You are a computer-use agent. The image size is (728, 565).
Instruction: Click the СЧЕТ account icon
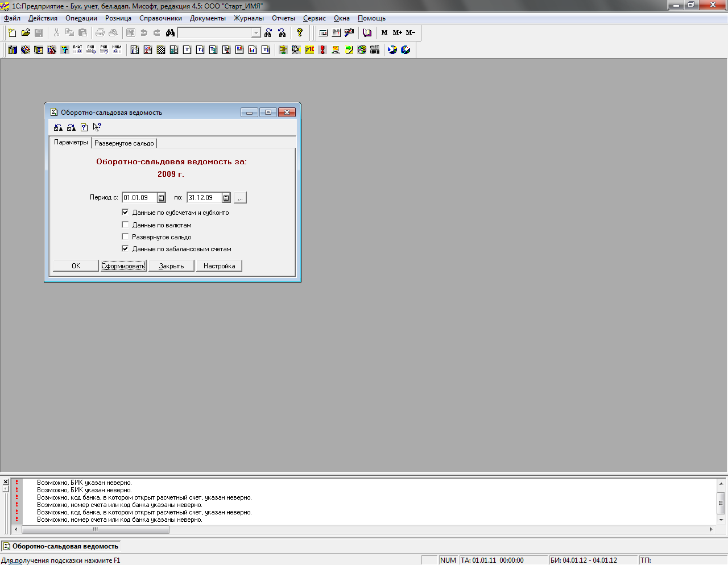tap(375, 50)
